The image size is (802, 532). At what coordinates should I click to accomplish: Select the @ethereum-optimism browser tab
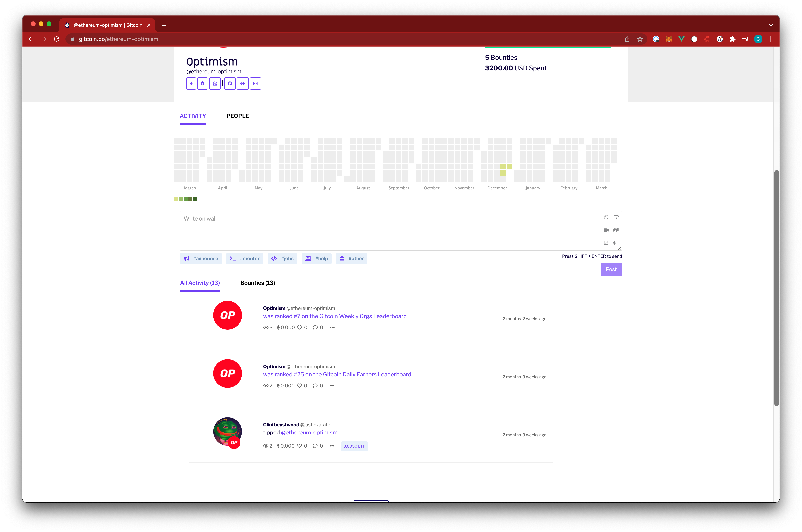pyautogui.click(x=108, y=25)
